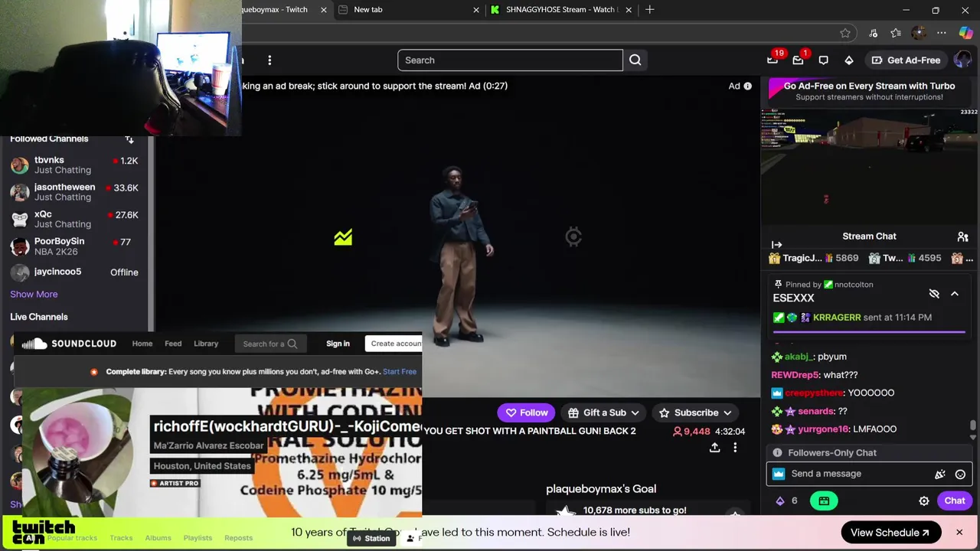Screen dimensions: 980x551
Task: Collapse the pinned ESEXXX message chevron
Action: 955,294
